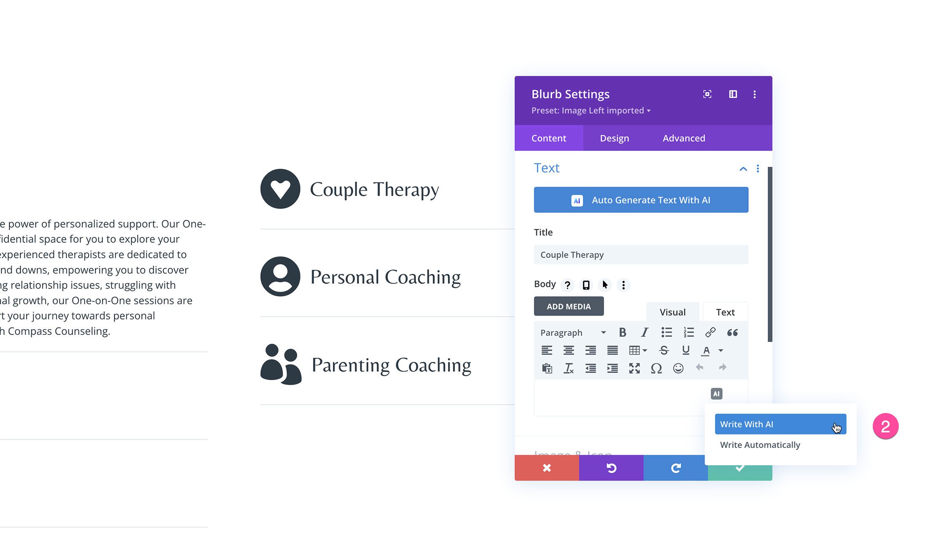Switch to the Advanced tab
This screenshot has height=560, width=927.
(684, 138)
